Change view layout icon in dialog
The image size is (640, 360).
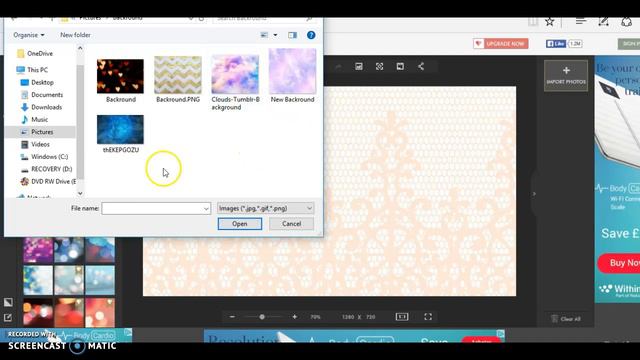tap(264, 35)
